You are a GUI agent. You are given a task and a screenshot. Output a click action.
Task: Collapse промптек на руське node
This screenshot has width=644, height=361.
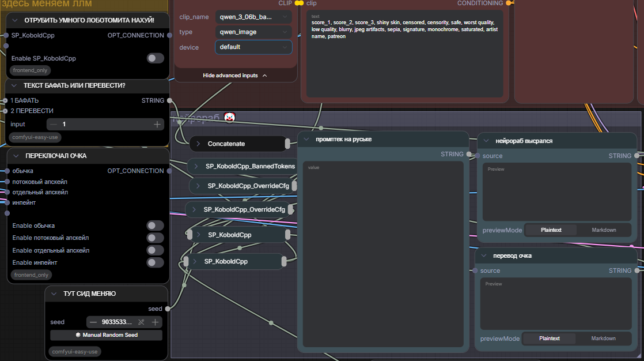[x=306, y=140]
